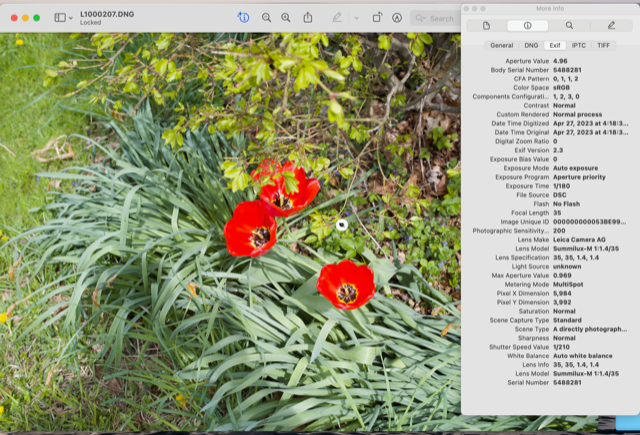The width and height of the screenshot is (640, 435).
Task: Select the More Info inspector tab
Action: pos(527,25)
